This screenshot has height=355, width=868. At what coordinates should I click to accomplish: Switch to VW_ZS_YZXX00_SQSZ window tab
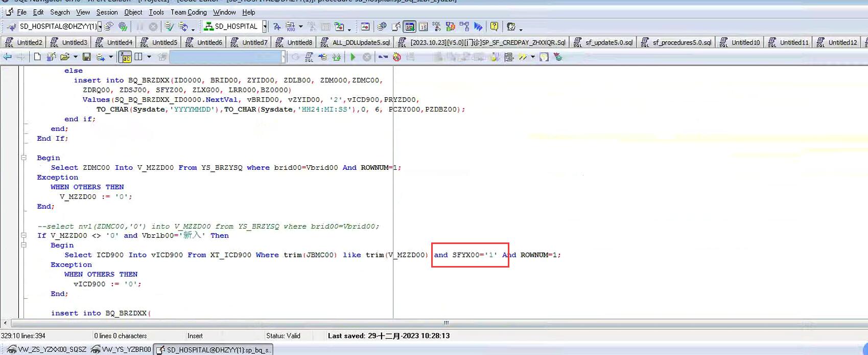(x=46, y=349)
